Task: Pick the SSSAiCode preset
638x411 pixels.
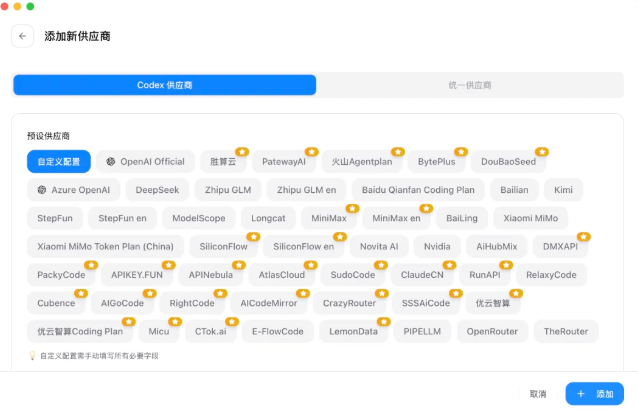Action: click(426, 303)
